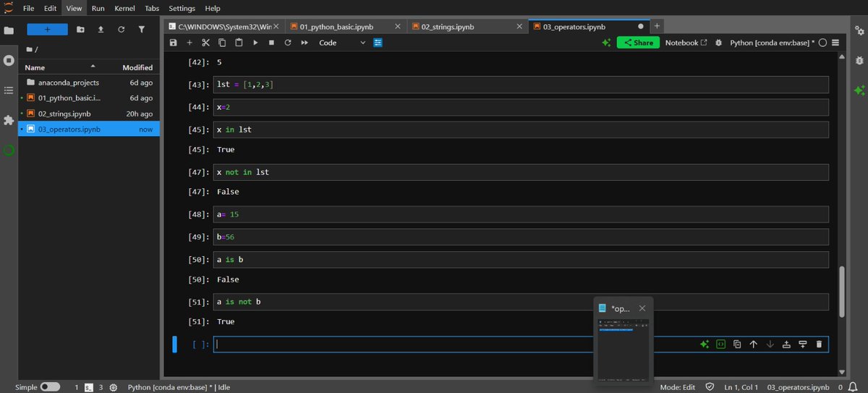This screenshot has width=868, height=393.
Task: Click the root folder breadcrumb
Action: pos(29,49)
